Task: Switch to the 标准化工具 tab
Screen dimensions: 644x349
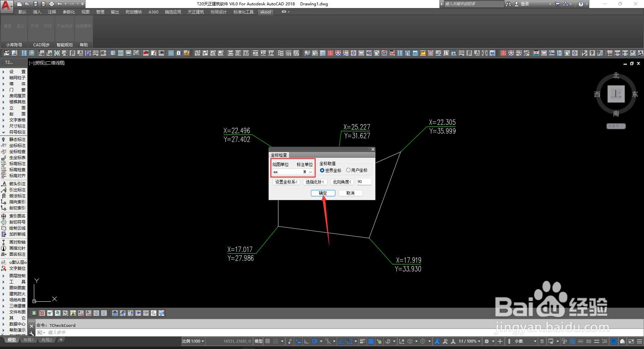Action: pos(244,12)
